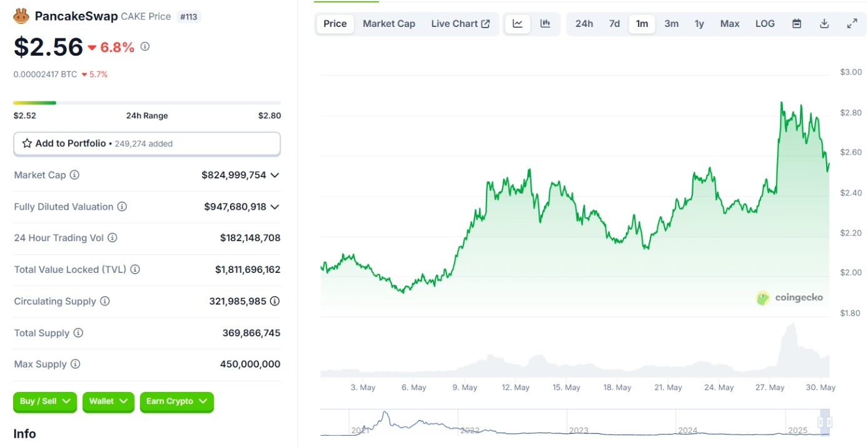Screen dimensions: 868x447
Task: Click the 450,000,000 max supply value
Action: [250, 364]
